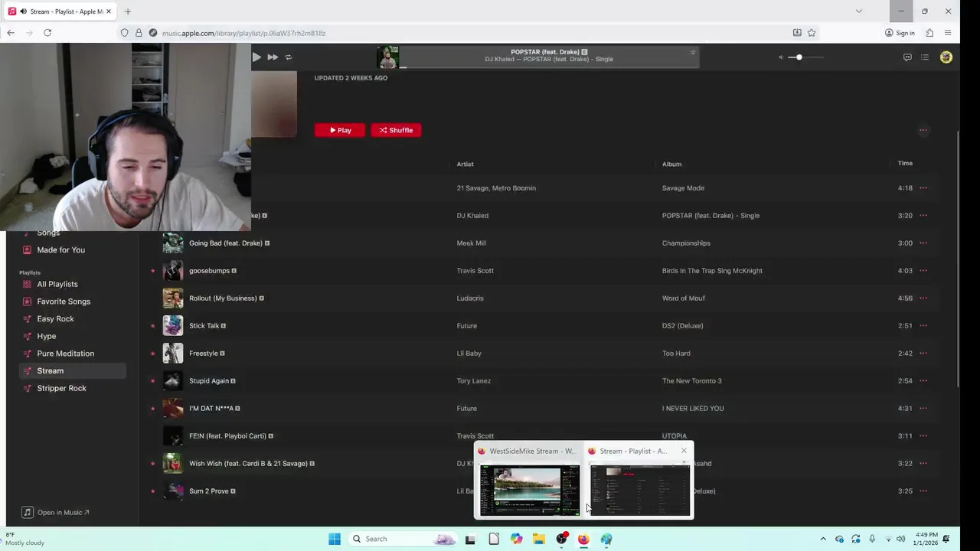
Task: Select the FEIN (feat. Playboi Carti) song title
Action: (x=227, y=436)
